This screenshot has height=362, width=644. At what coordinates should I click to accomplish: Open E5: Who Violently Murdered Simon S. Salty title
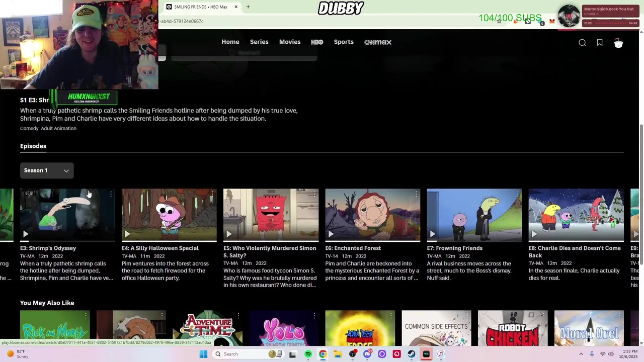click(x=270, y=251)
